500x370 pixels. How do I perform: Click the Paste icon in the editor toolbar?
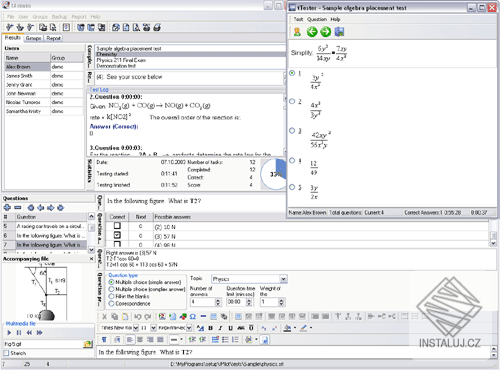tap(125, 317)
